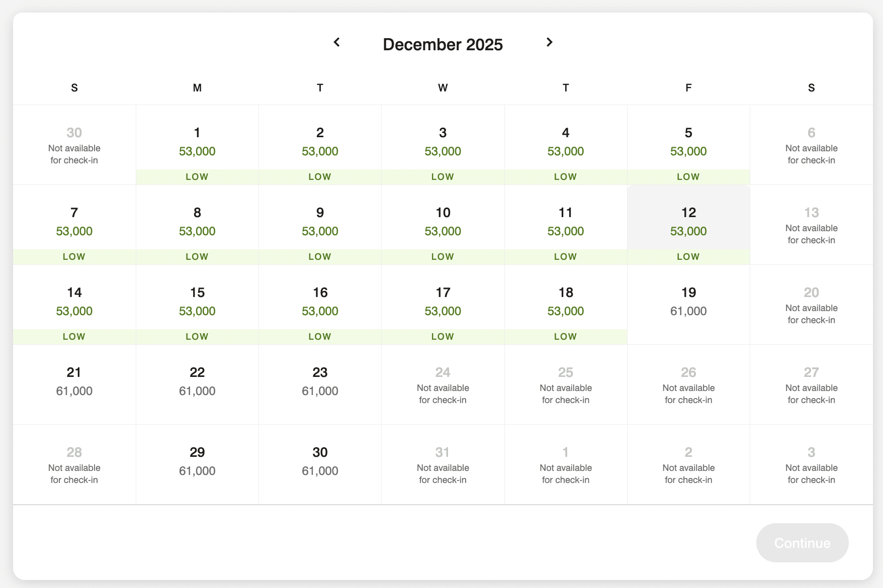Pick December 9 on the calendar
This screenshot has height=588, width=883.
point(320,225)
